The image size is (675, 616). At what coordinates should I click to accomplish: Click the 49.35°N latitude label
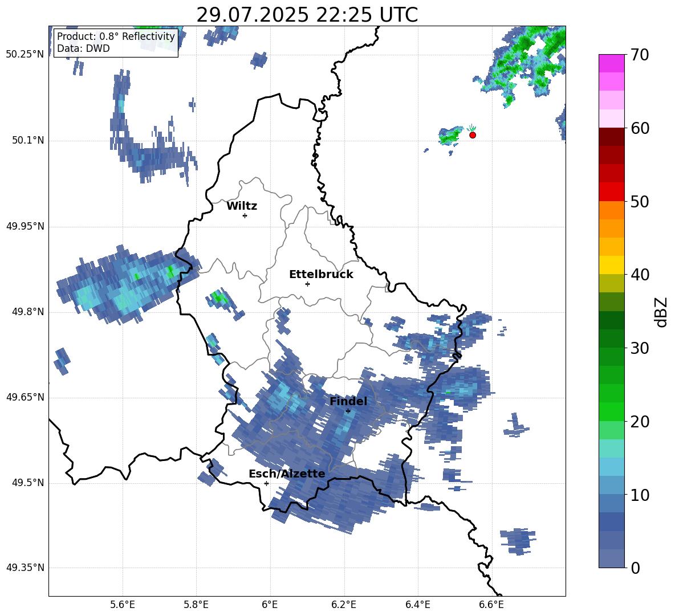click(x=25, y=568)
